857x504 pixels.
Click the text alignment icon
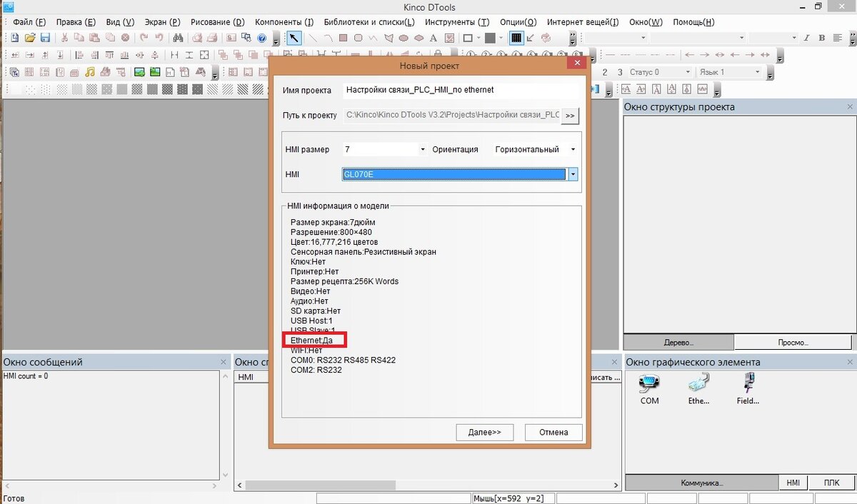click(837, 38)
